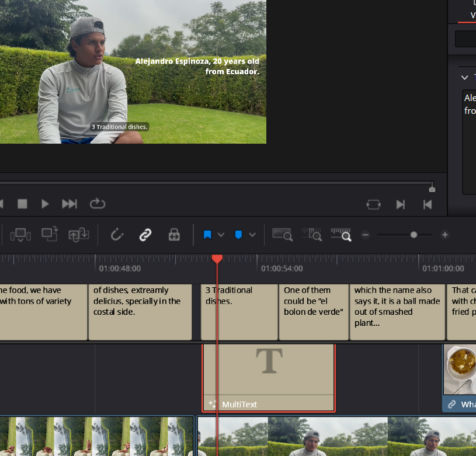Click the blue Flag icon
The height and width of the screenshot is (456, 476).
[x=207, y=235]
